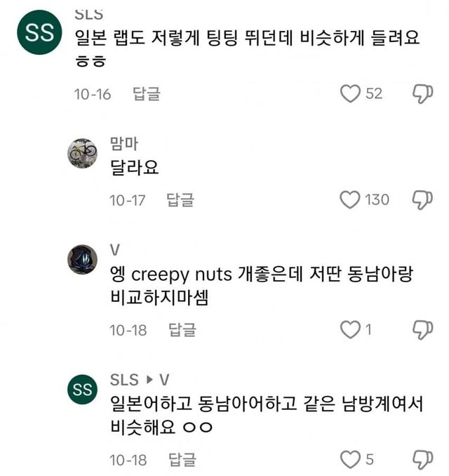Dislike the top SLS comment about Japanese rap

[422, 93]
